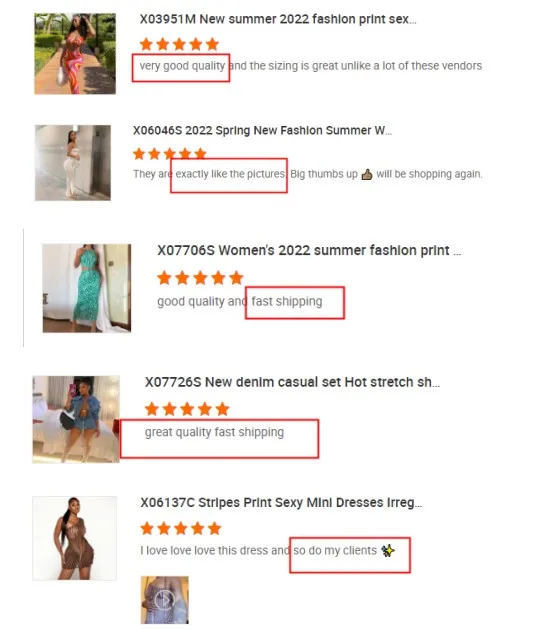
Task: Click the X06137C Stripes Print Mini Dresses title
Action: coord(281,502)
